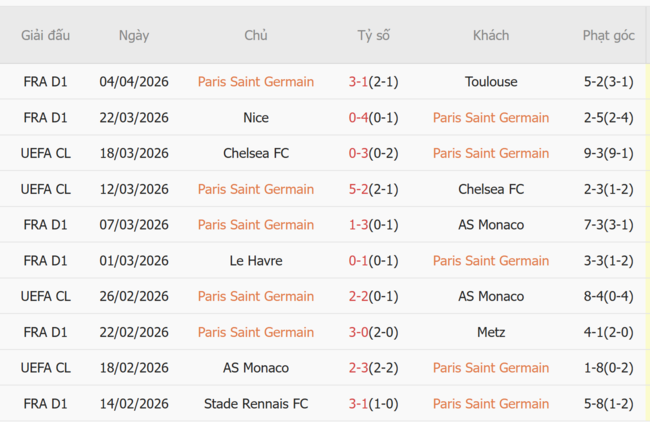
Task: Click the 5-2(2-1) score against Chelsea
Action: pos(373,189)
